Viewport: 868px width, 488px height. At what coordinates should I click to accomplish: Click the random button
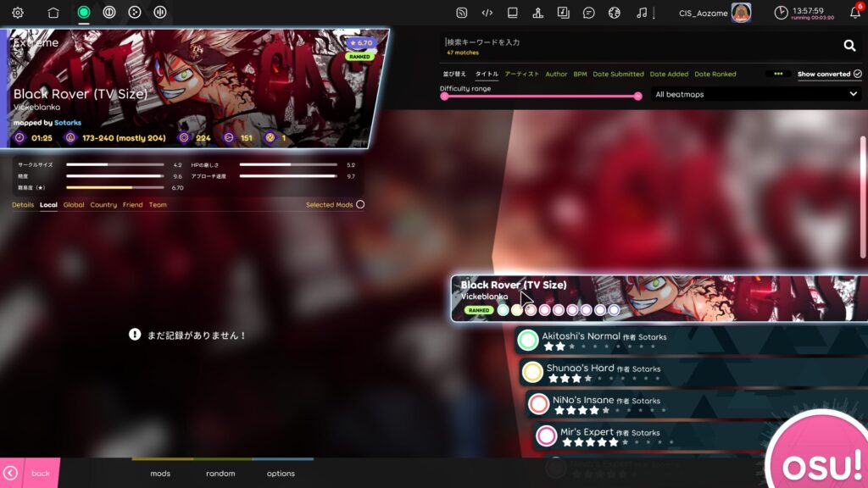(x=220, y=473)
